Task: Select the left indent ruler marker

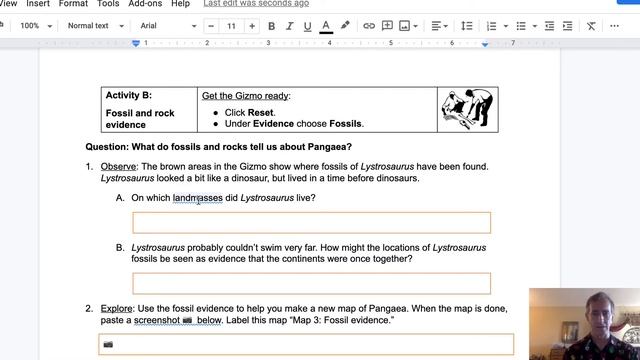Action: (x=136, y=43)
